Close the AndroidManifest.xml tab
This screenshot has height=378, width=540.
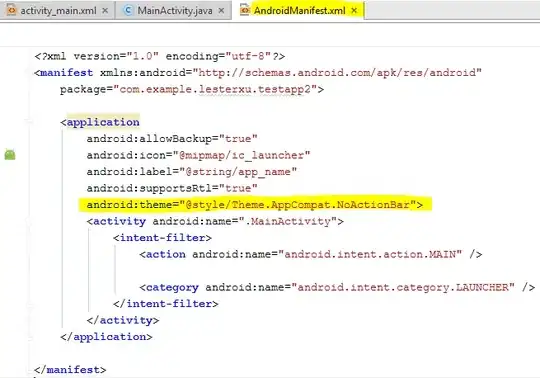pos(354,11)
